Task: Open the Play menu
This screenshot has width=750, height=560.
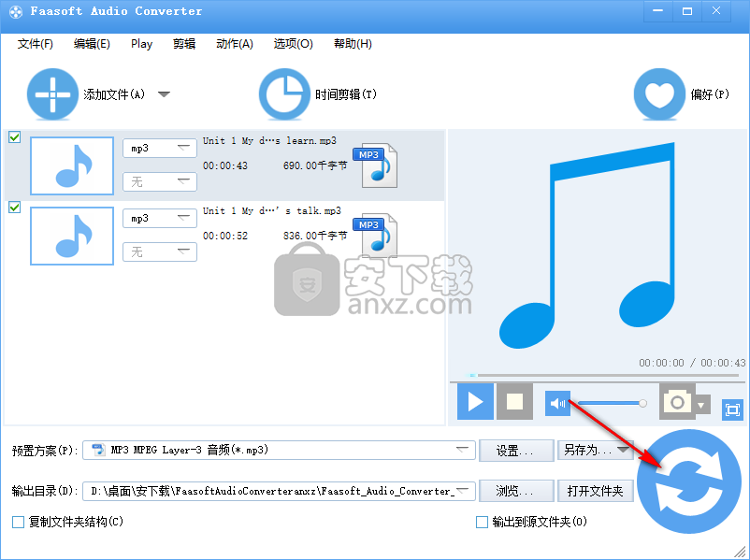Action: coord(141,44)
